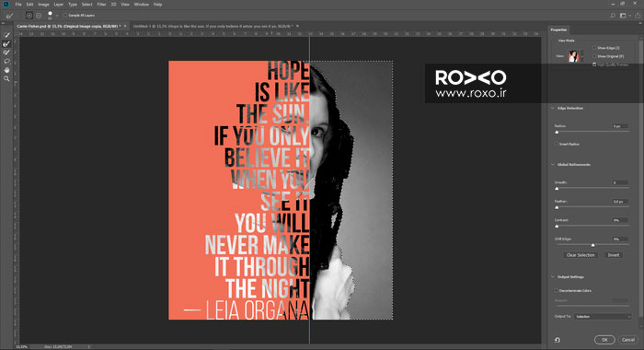Click the Feather value input field
This screenshot has width=644, height=350.
click(620, 202)
